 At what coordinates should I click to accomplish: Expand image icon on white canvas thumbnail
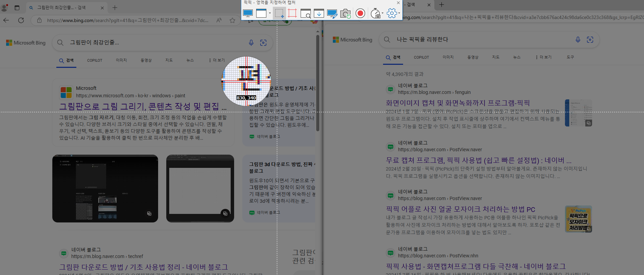click(x=225, y=213)
